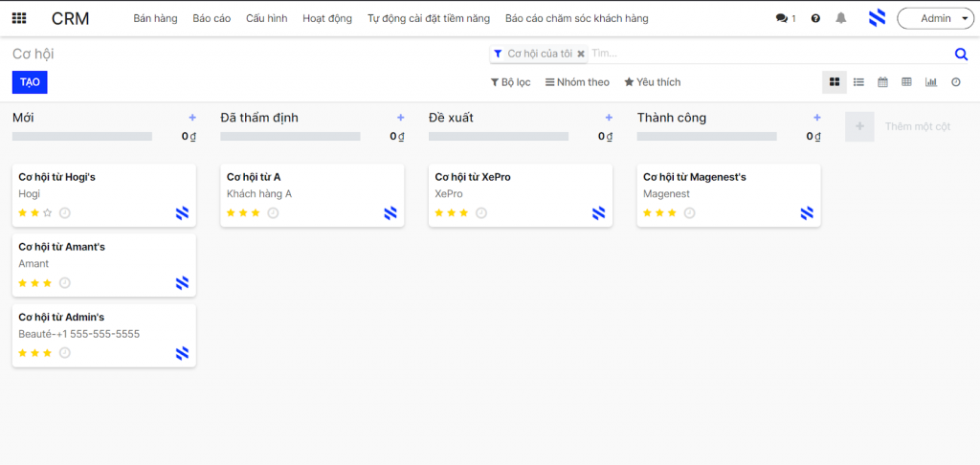This screenshot has width=980, height=465.
Task: Open the apps grid menu icon
Action: 19,19
